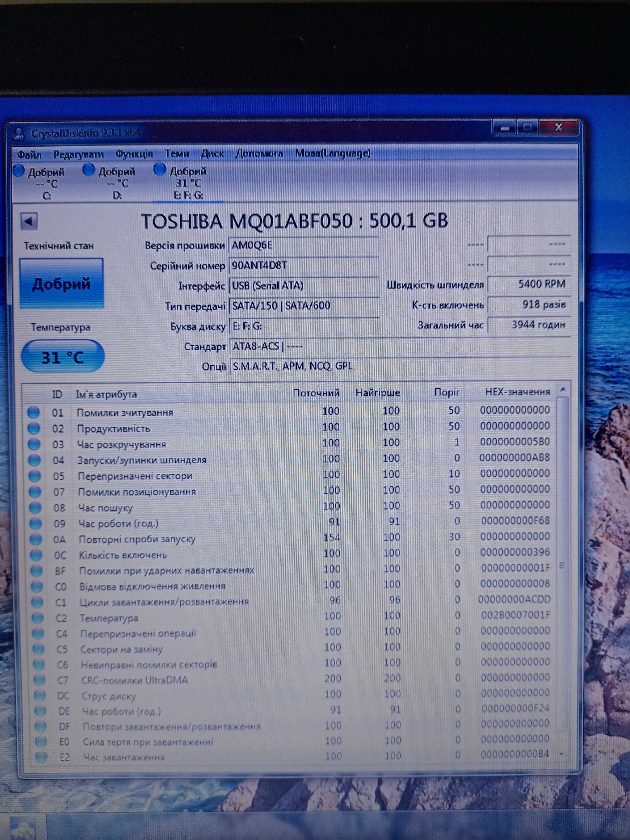Click the status dot for attribute DF
Image resolution: width=630 pixels, height=840 pixels.
pyautogui.click(x=40, y=726)
